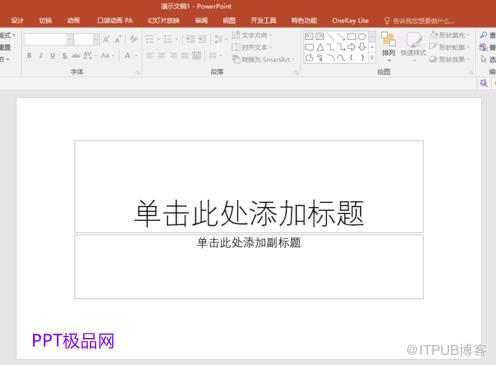Click the clear formatting eraser icon

(x=134, y=39)
